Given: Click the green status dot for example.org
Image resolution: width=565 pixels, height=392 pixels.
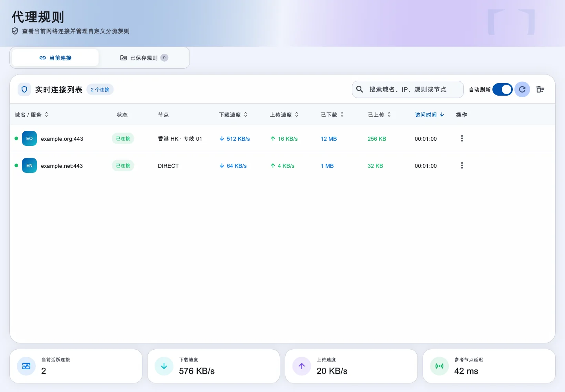Looking at the screenshot, I should pyautogui.click(x=16, y=138).
